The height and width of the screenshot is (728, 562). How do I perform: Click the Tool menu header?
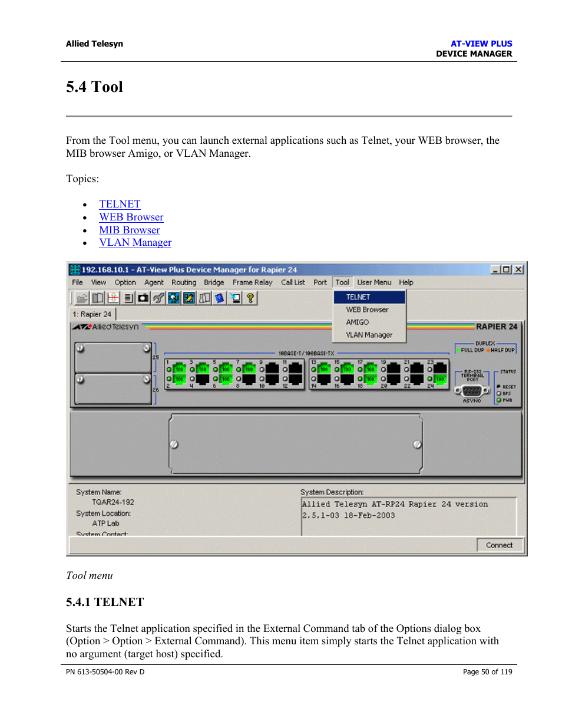[x=342, y=282]
